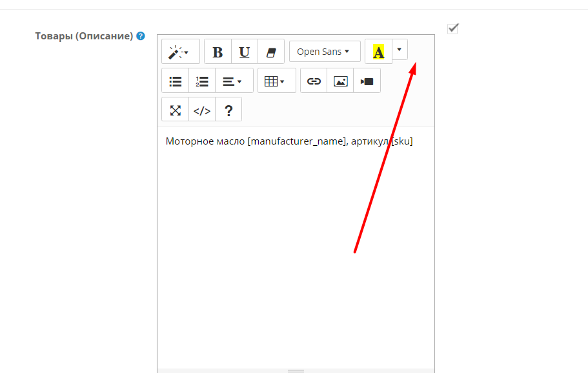
Task: Toggle the code view button
Action: pyautogui.click(x=202, y=110)
